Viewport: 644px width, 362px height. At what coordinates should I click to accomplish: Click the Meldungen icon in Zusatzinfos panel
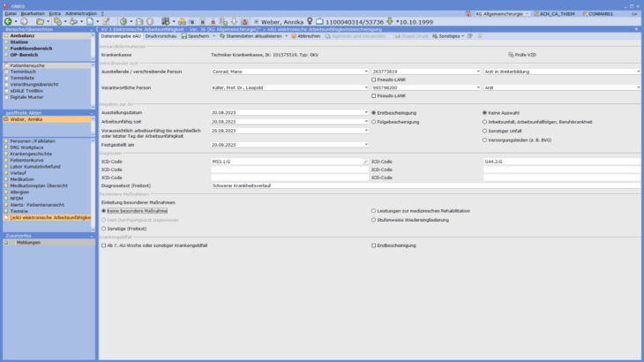pyautogui.click(x=7, y=243)
